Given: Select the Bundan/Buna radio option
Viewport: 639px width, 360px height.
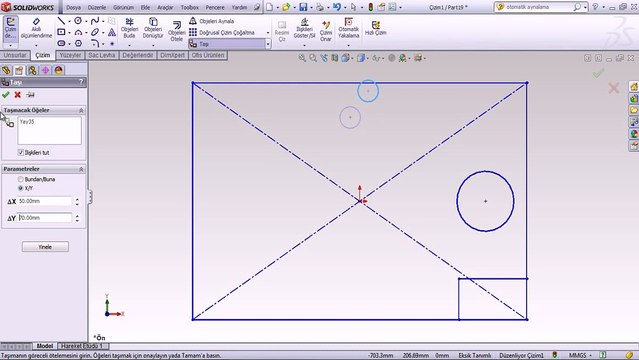Looking at the screenshot, I should [20, 179].
